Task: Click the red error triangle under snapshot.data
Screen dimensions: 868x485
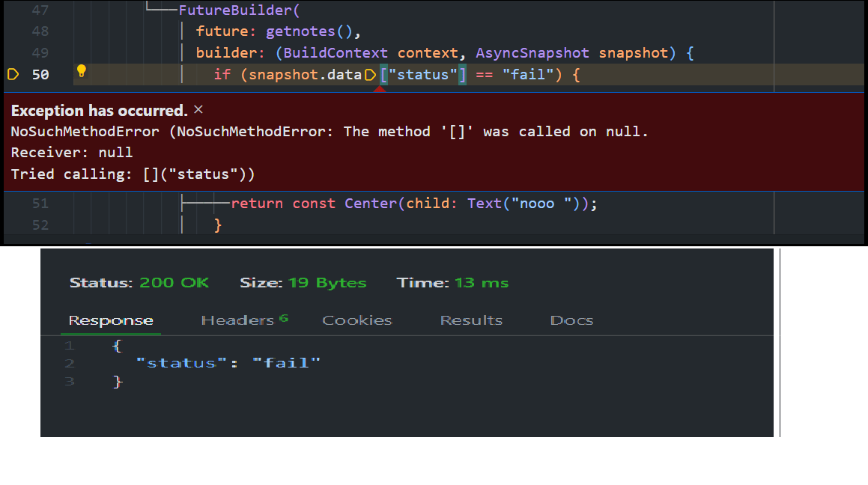Action: tap(380, 88)
